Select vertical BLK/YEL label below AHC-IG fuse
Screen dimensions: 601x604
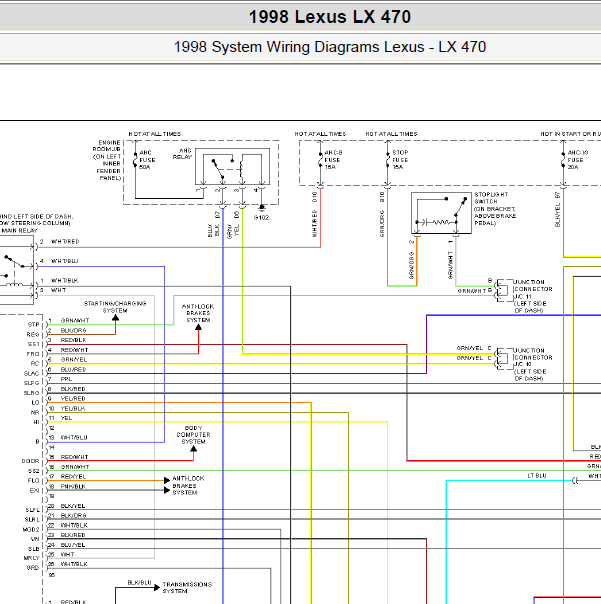[557, 215]
